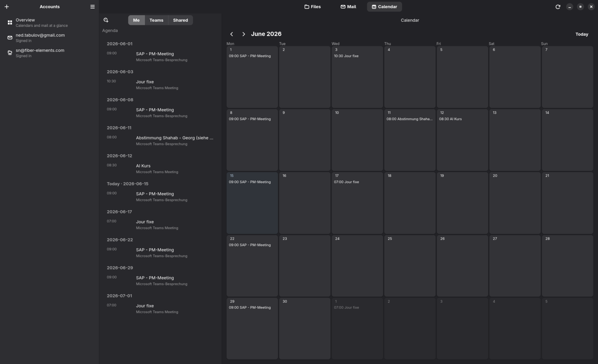Open the Overview sidebar entry
This screenshot has height=364, width=598.
click(50, 23)
